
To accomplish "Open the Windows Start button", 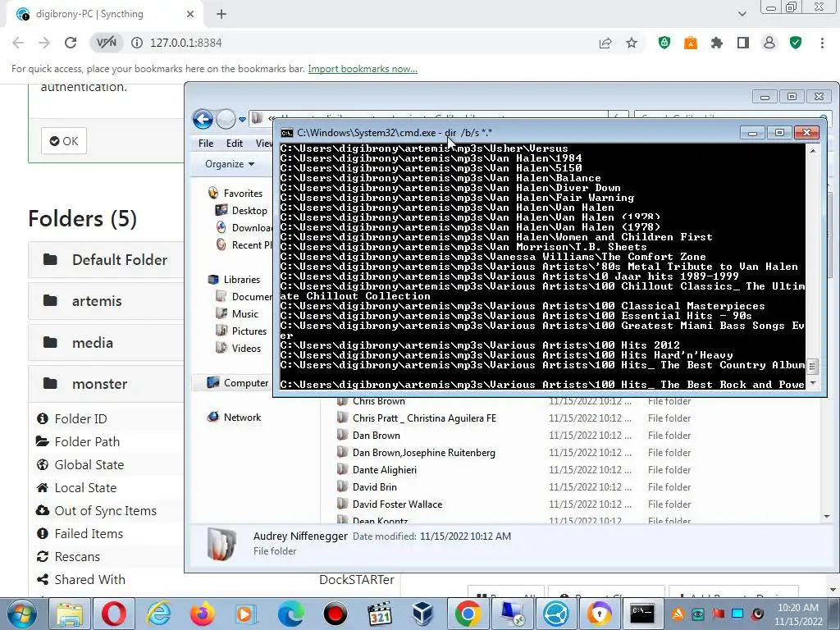I will tap(21, 614).
